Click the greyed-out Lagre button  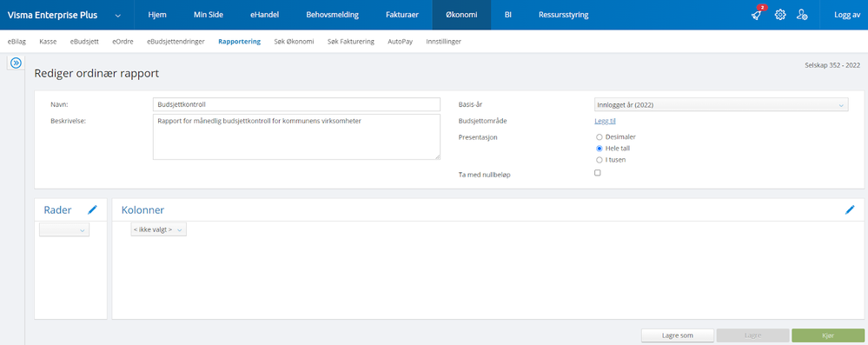coord(752,335)
